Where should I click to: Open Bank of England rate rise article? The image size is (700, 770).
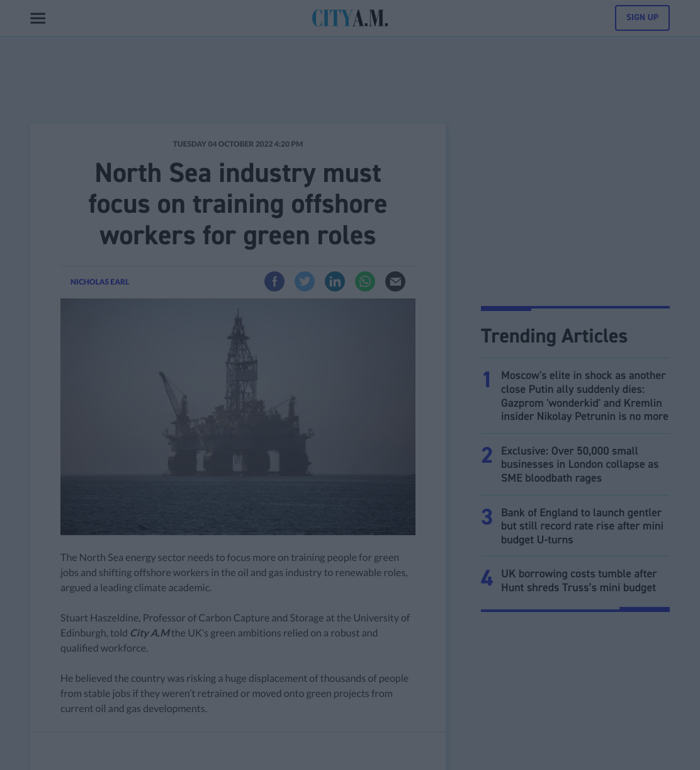click(582, 526)
